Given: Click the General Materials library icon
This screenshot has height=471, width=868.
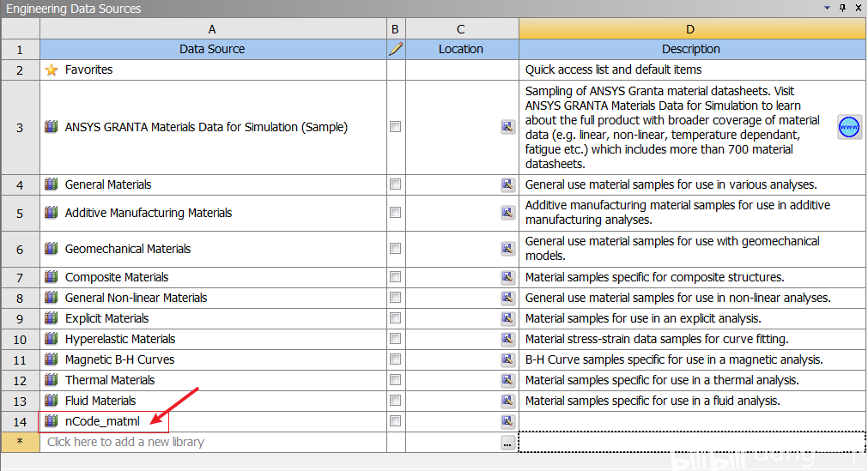Looking at the screenshot, I should click(x=51, y=184).
